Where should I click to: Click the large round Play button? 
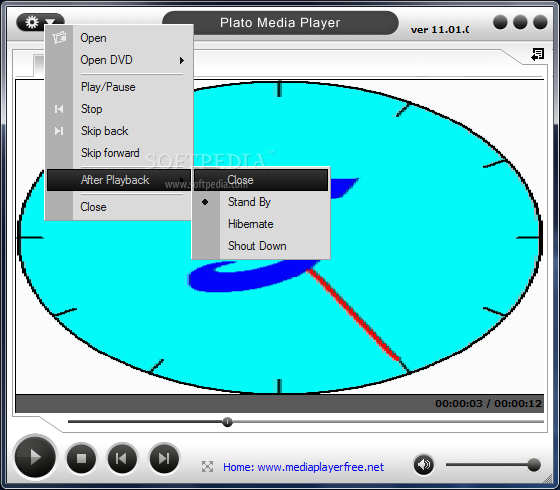[x=35, y=457]
